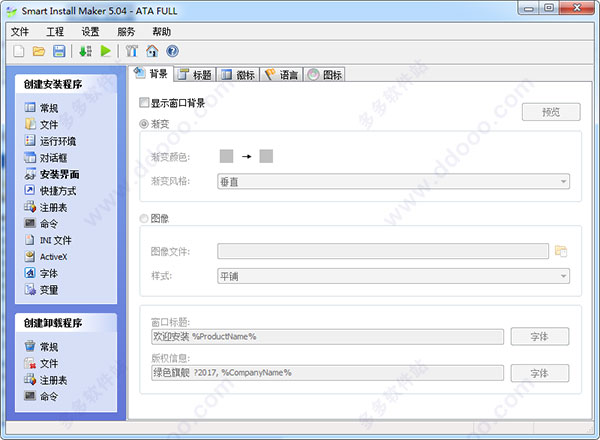Viewport: 600px width, 440px height.
Task: Open the 变量 sidebar item
Action: click(41, 290)
